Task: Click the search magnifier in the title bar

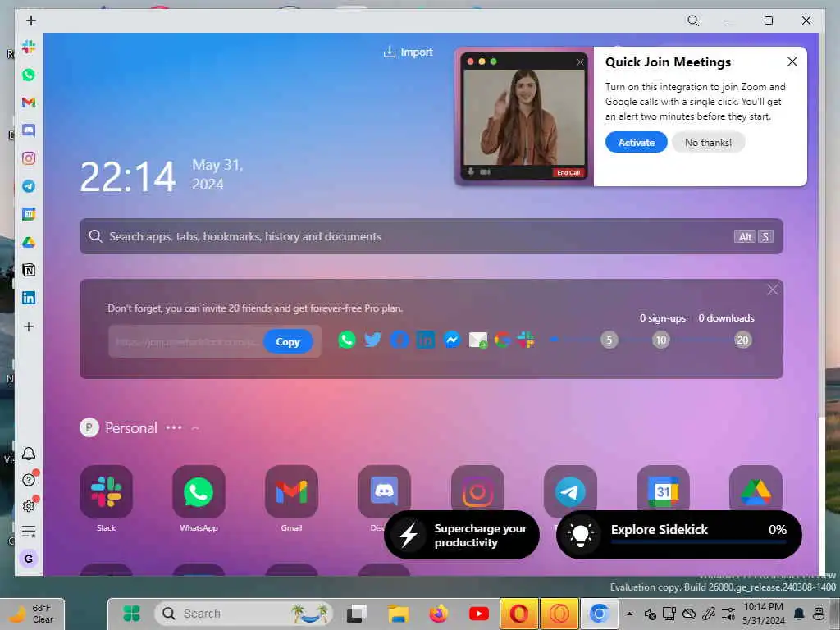Action: pyautogui.click(x=692, y=21)
